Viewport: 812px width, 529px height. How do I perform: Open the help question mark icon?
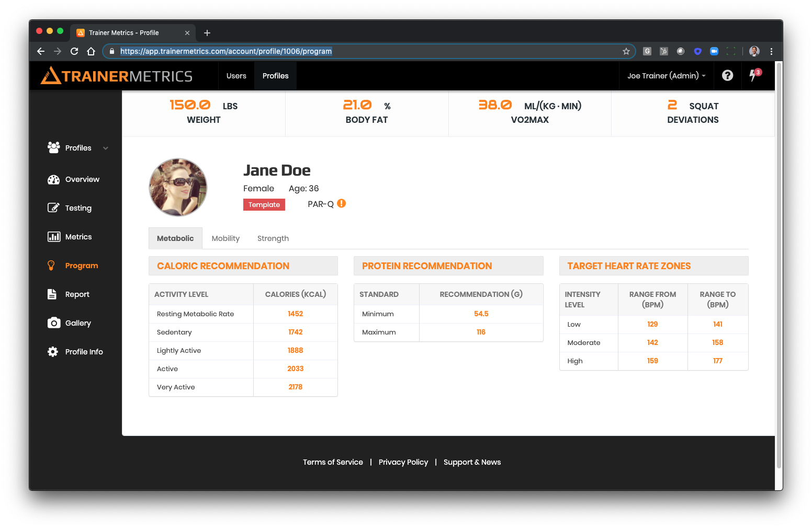727,75
